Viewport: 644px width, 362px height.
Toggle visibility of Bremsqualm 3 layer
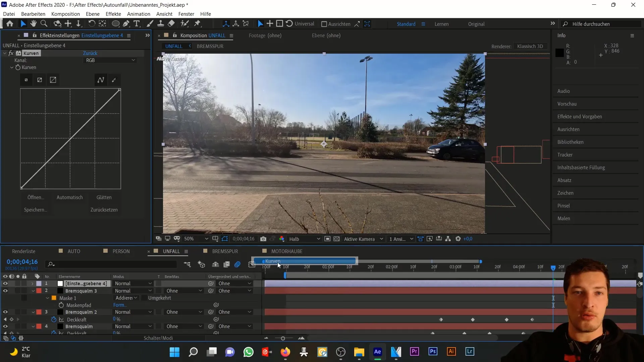[x=5, y=291]
